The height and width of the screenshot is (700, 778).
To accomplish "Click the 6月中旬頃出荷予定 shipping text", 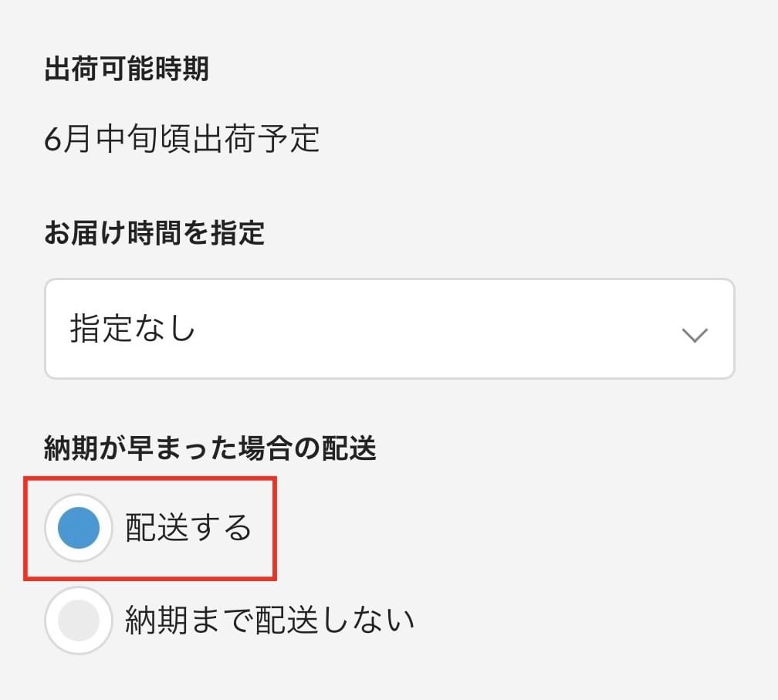I will click(182, 139).
